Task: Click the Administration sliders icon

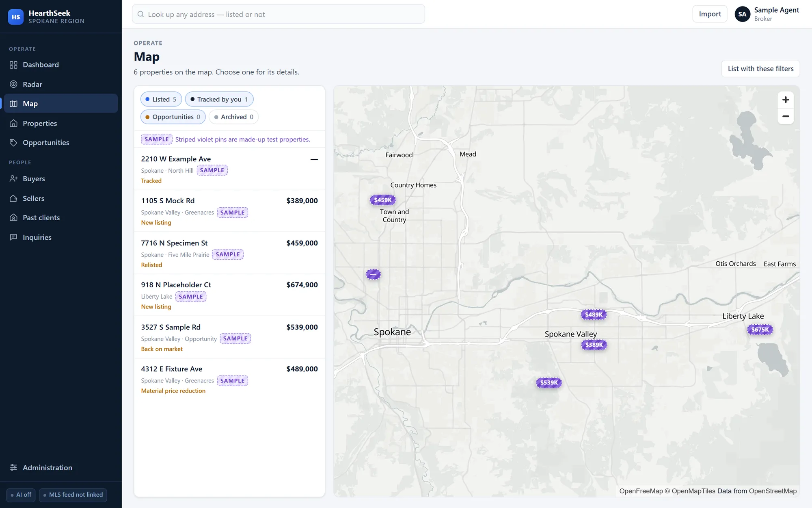Action: tap(13, 468)
